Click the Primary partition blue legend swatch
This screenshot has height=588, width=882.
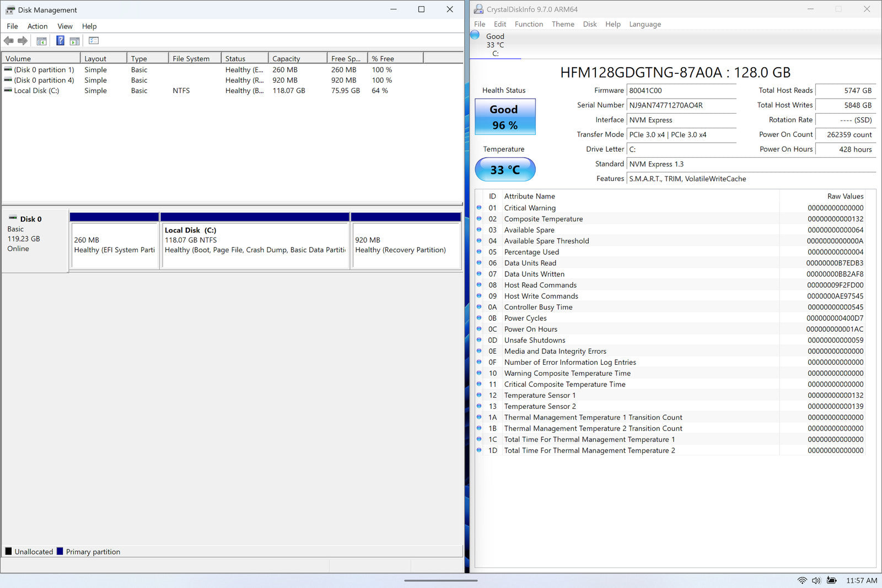[60, 551]
